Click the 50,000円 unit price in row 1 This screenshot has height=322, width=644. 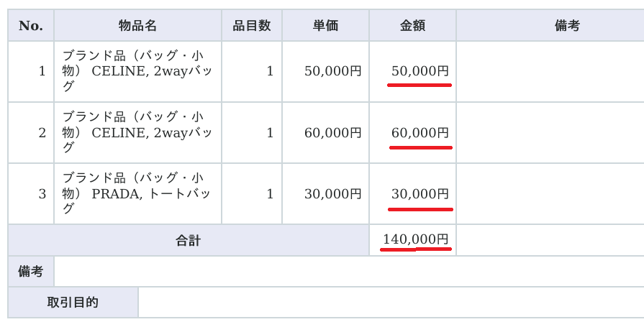333,71
